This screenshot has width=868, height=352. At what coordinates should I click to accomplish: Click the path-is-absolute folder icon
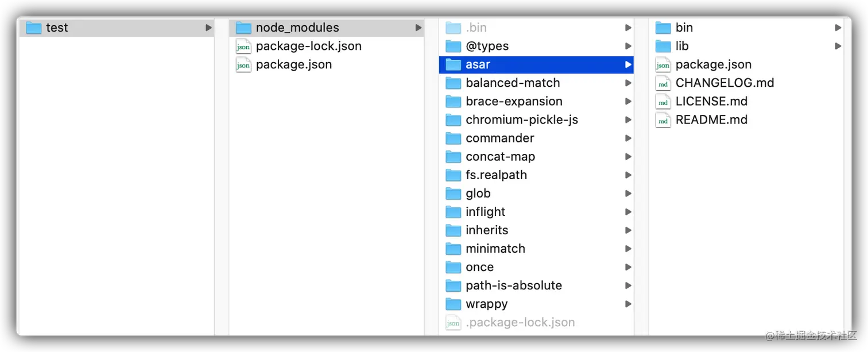454,285
